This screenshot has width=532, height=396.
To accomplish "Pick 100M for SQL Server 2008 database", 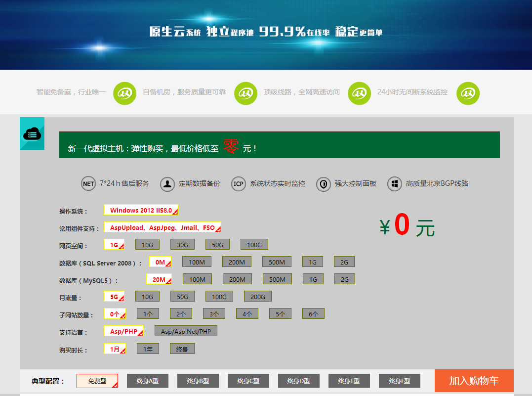I will coord(197,262).
